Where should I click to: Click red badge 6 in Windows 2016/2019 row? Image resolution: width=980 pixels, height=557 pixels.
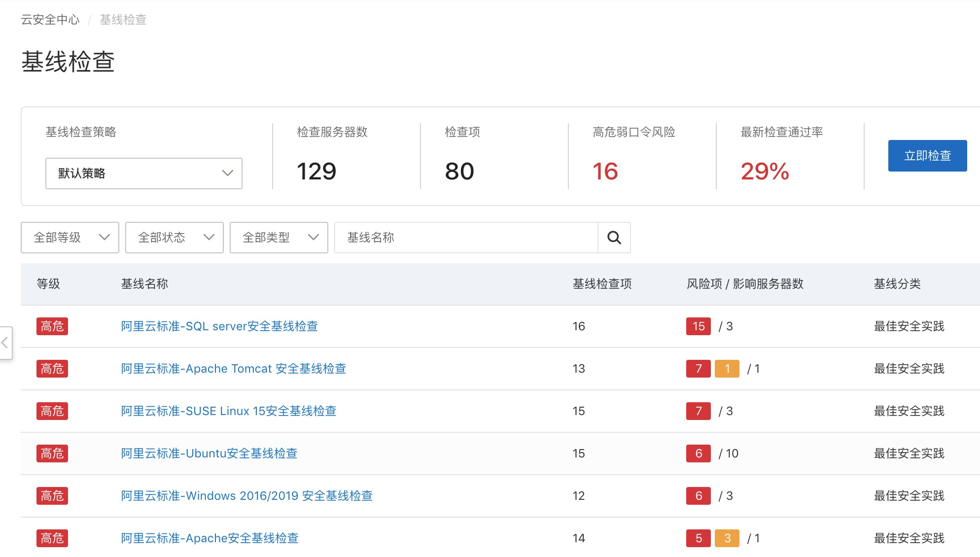(699, 496)
